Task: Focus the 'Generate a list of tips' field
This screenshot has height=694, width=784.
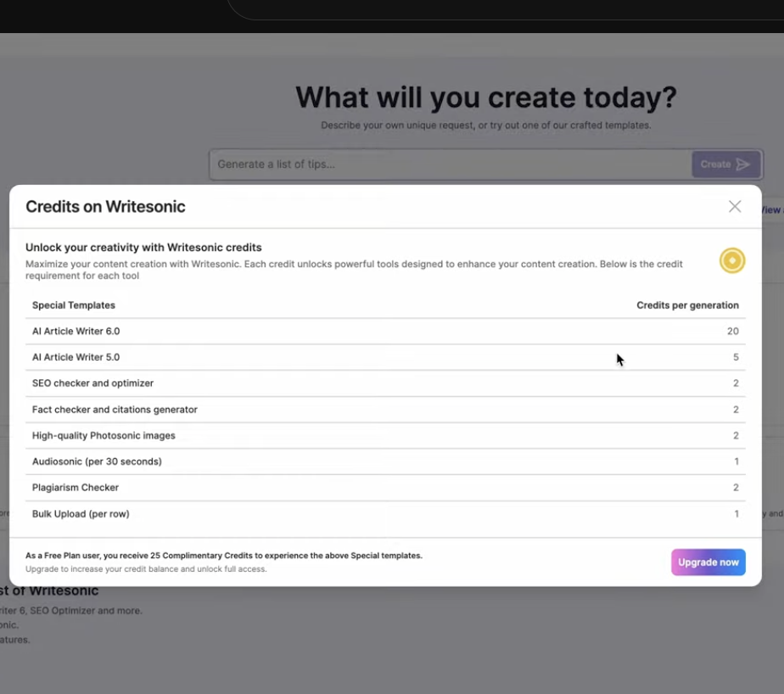Action: point(450,165)
